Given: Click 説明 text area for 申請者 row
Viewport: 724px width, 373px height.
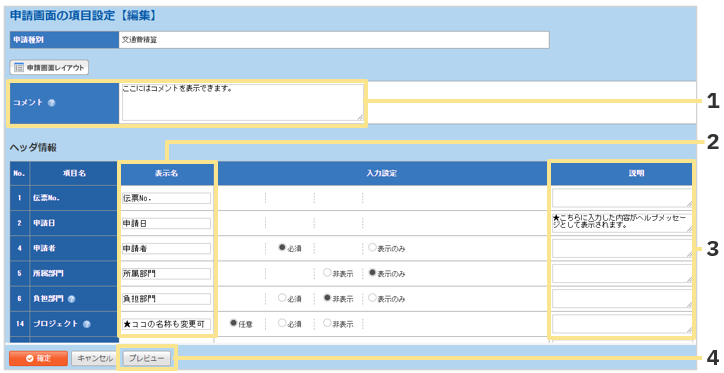Looking at the screenshot, I should [x=622, y=248].
